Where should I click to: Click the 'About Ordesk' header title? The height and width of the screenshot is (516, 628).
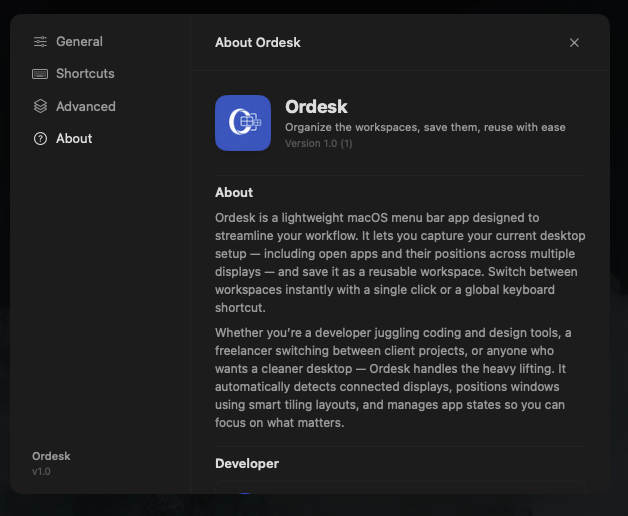258,42
